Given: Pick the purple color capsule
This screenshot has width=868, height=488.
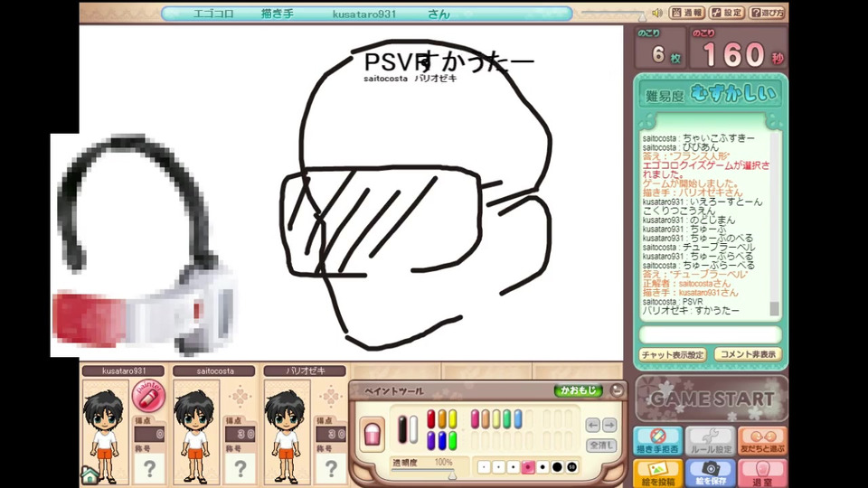Looking at the screenshot, I should (430, 440).
